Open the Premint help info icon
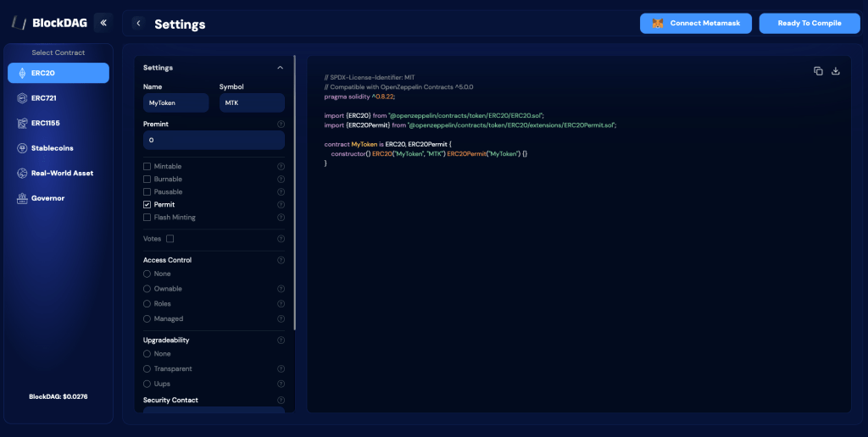This screenshot has height=437, width=868. tap(281, 124)
